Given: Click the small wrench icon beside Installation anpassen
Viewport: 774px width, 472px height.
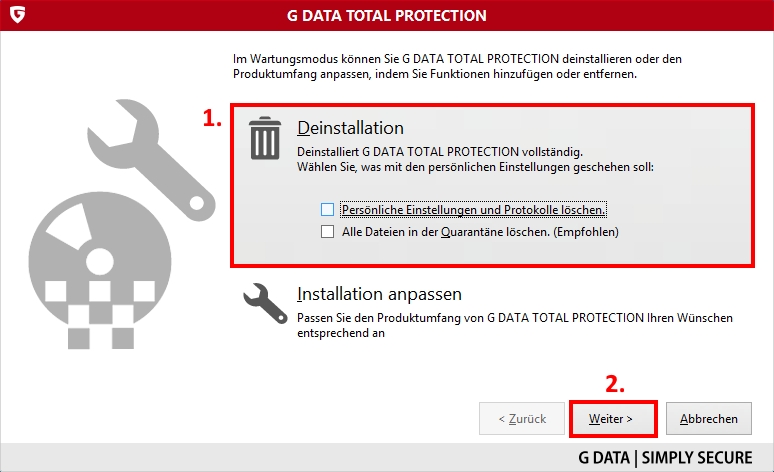Looking at the screenshot, I should (x=265, y=303).
